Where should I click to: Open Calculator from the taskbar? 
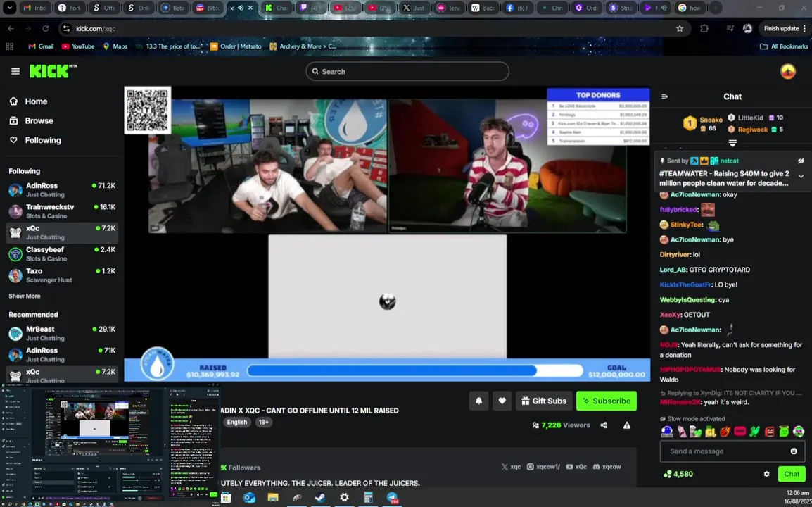pos(368,498)
